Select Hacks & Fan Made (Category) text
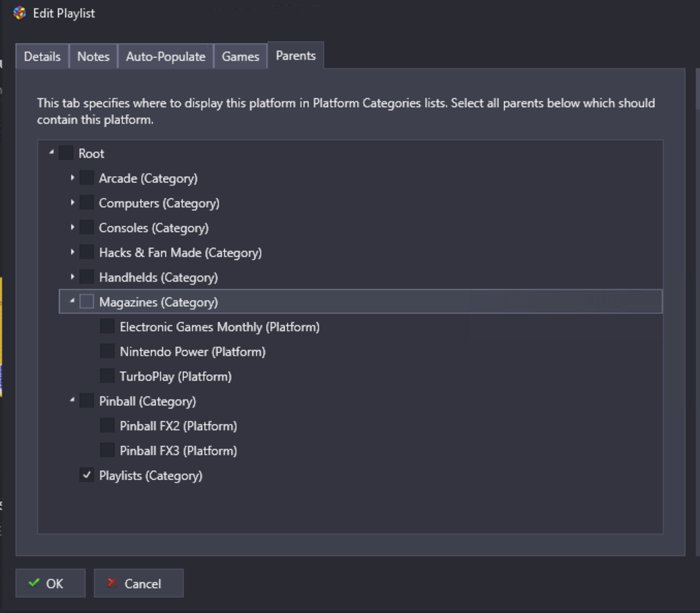Viewport: 700px width, 613px height. (181, 253)
